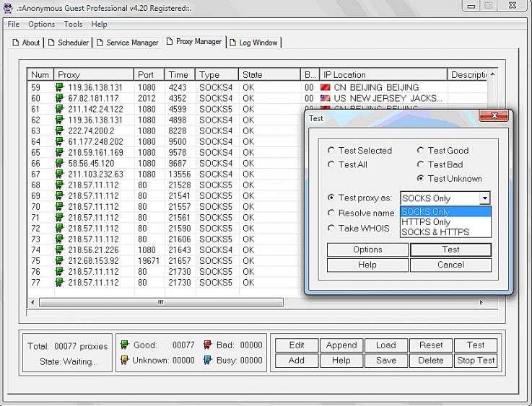The height and width of the screenshot is (406, 532).
Task: Click the proxy icon in row 74
Action: point(59,250)
